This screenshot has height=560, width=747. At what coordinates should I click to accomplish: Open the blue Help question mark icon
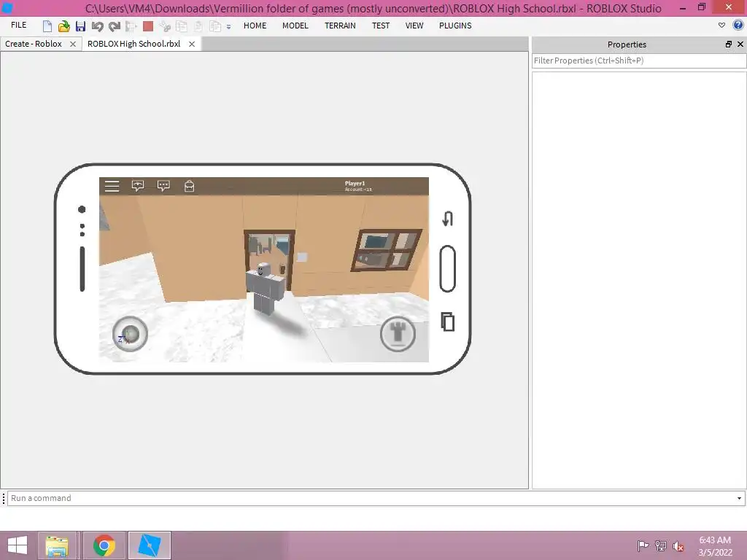coord(738,26)
